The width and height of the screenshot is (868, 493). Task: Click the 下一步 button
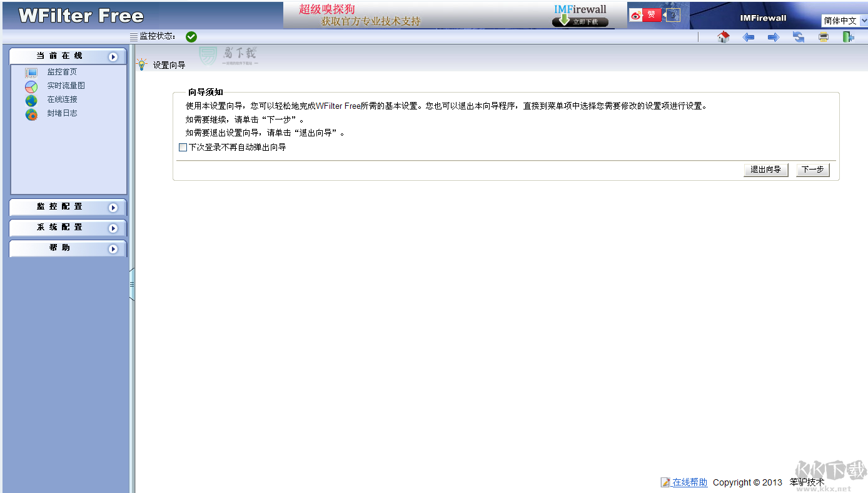812,169
